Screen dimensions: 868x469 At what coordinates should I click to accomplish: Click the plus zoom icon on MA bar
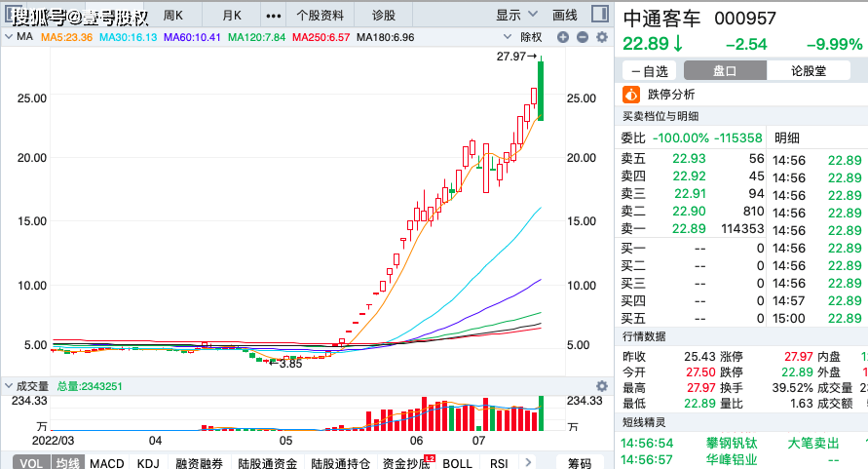pyautogui.click(x=563, y=37)
